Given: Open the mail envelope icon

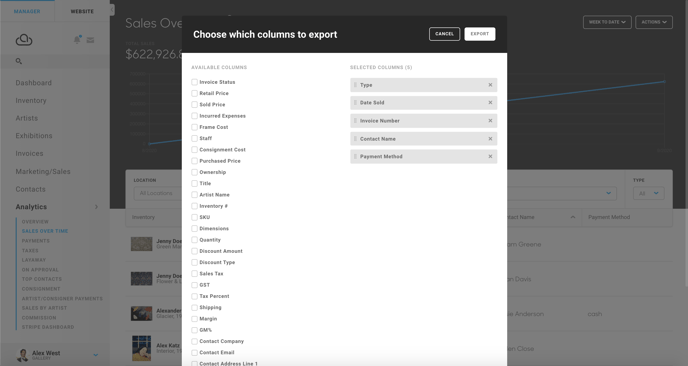Looking at the screenshot, I should click(90, 40).
